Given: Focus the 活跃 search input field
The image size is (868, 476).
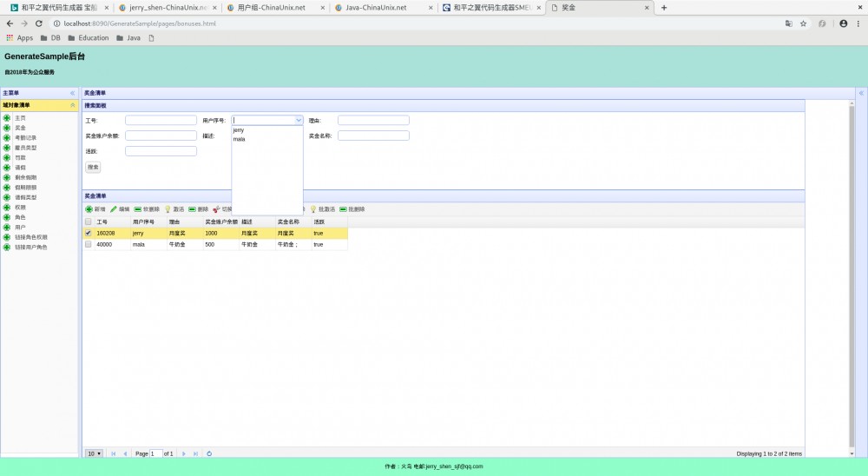Looking at the screenshot, I should pyautogui.click(x=161, y=151).
